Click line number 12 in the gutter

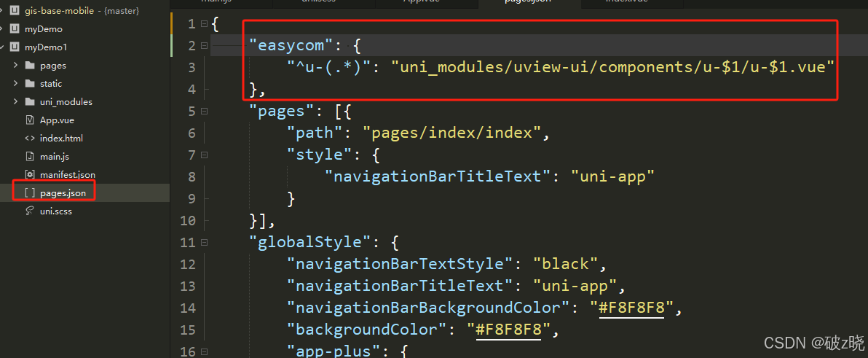tap(188, 265)
